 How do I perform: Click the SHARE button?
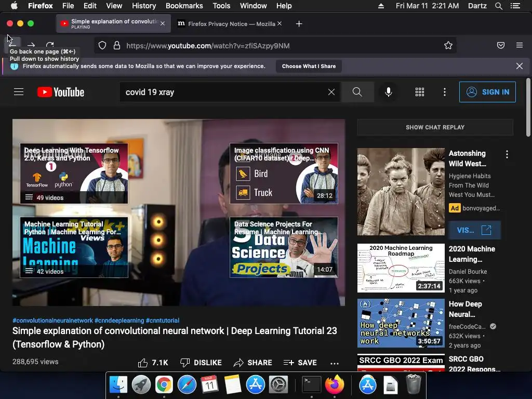click(x=253, y=363)
